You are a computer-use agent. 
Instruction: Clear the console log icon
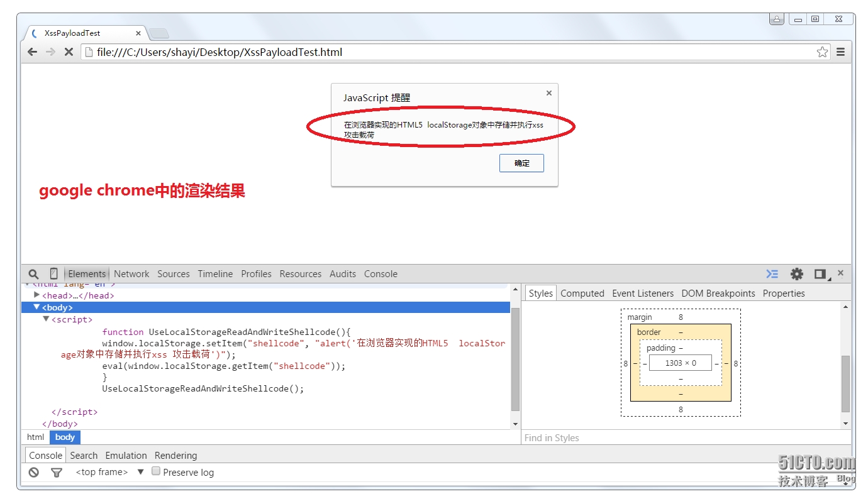(x=34, y=473)
